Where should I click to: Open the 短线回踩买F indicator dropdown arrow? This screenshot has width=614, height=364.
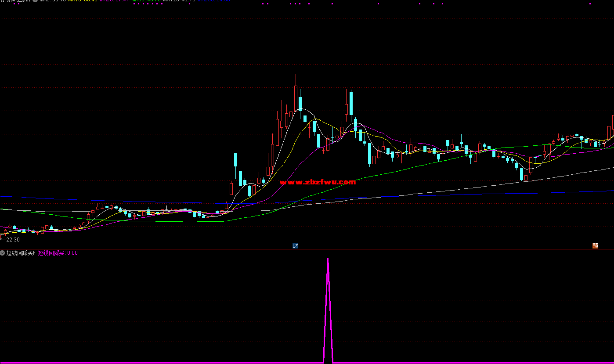point(3,253)
